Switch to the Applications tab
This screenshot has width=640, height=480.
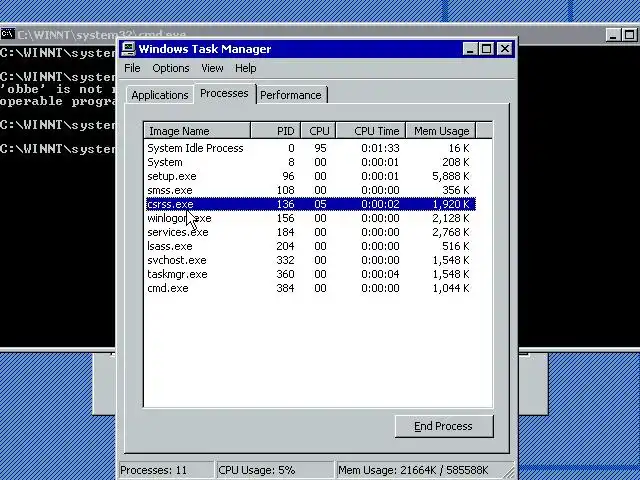160,95
